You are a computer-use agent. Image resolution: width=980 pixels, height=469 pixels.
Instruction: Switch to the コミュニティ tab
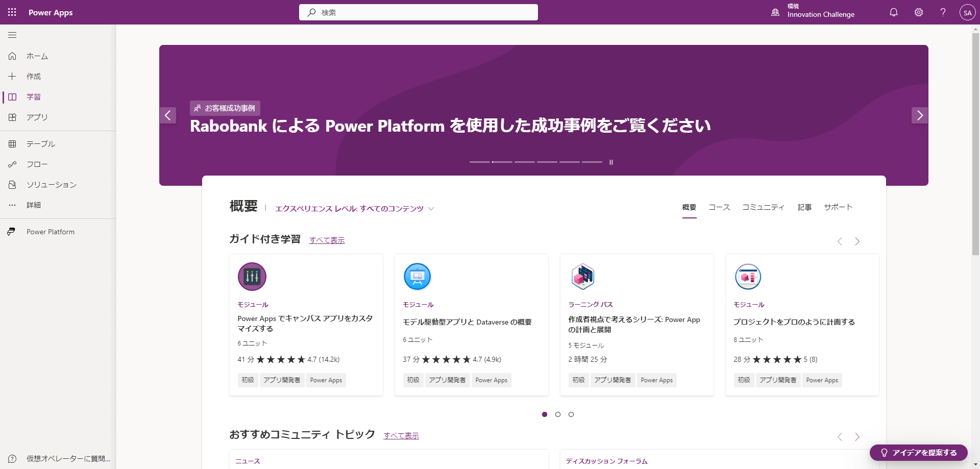764,208
